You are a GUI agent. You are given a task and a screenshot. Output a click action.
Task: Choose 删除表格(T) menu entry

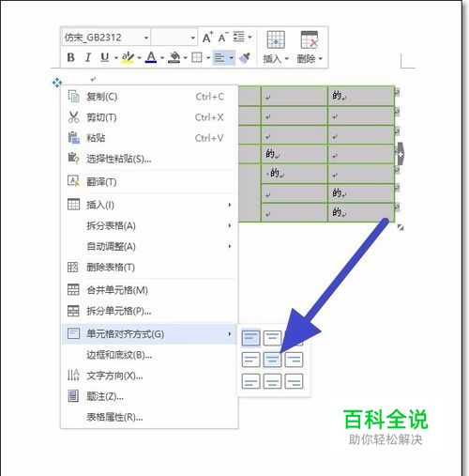point(149,268)
